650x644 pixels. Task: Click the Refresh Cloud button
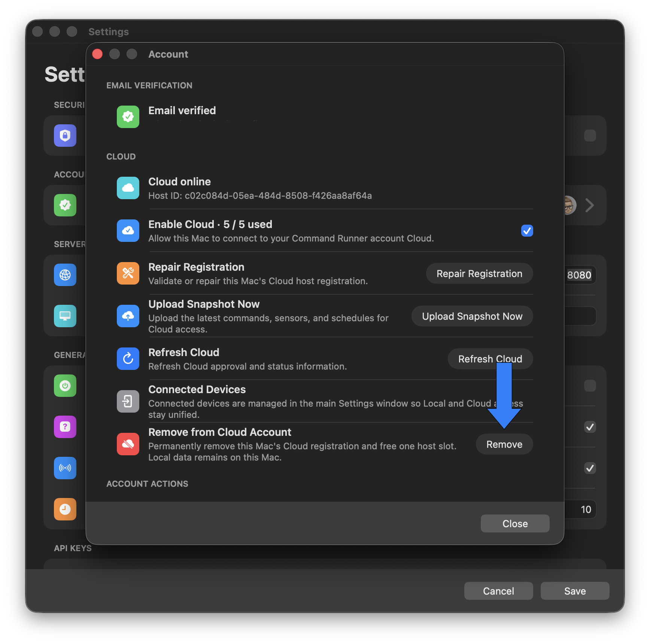(490, 359)
